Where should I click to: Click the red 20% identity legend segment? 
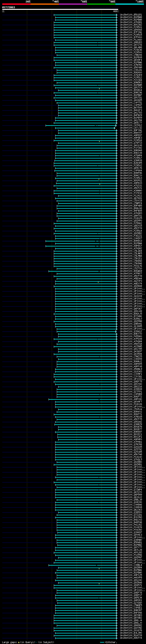pos(16,4)
